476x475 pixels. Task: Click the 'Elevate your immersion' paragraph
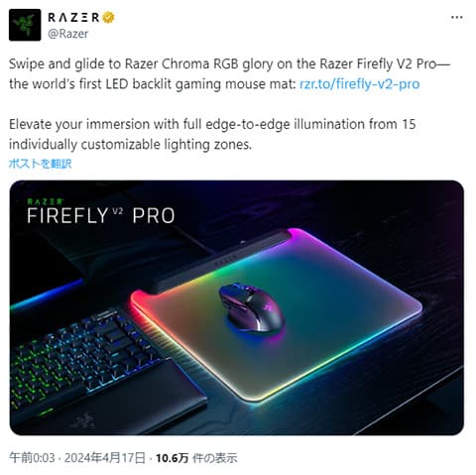point(212,134)
